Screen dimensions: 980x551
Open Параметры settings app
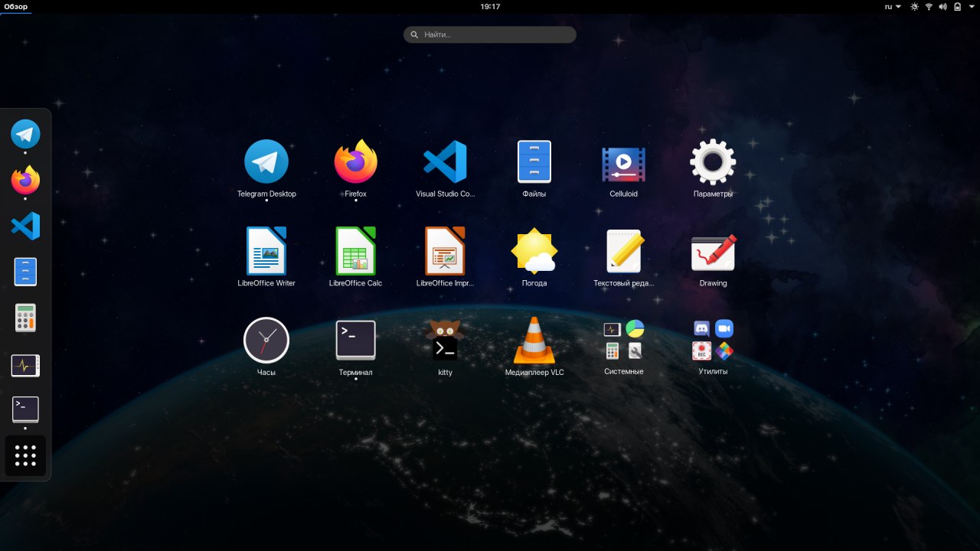click(x=713, y=162)
